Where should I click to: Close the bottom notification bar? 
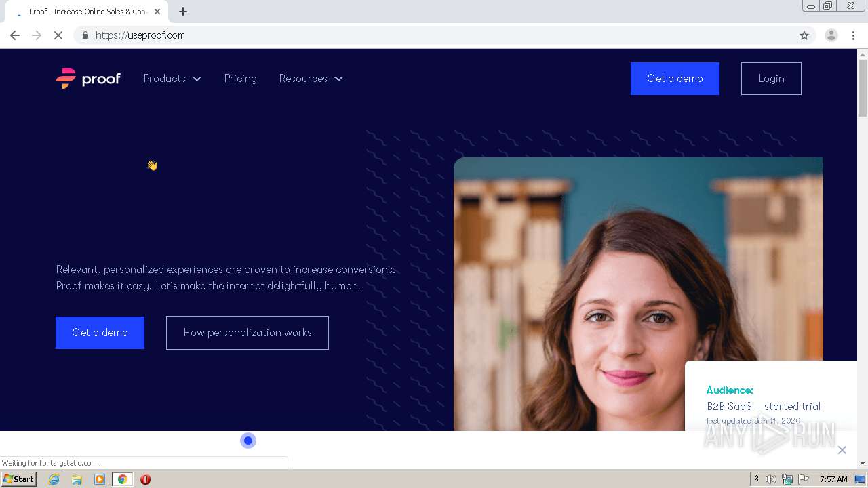(842, 450)
